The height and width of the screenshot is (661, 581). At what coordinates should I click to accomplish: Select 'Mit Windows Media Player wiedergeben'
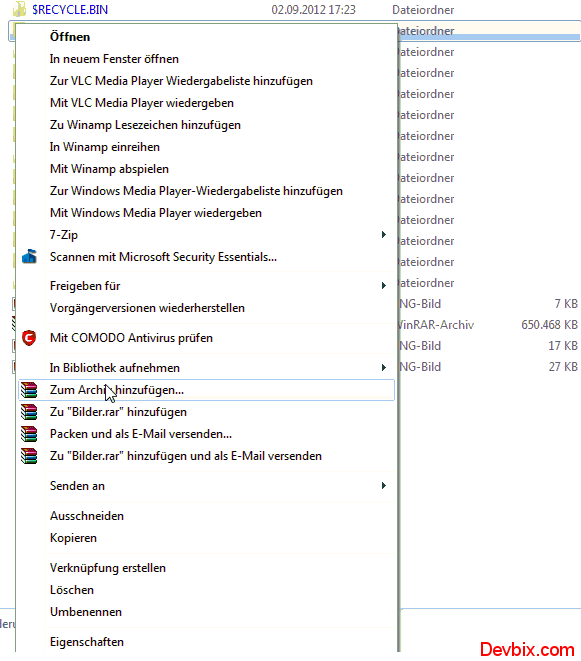207,212
